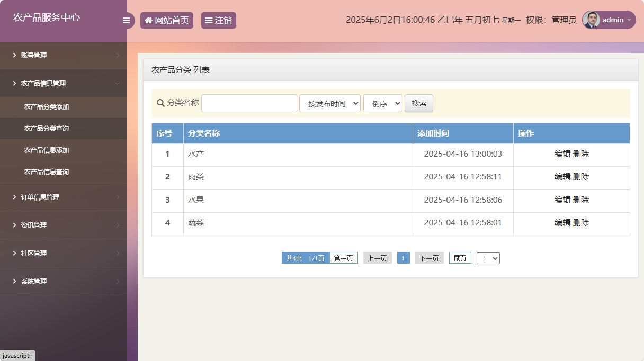
Task: Open the 倒序 sort order dropdown
Action: (382, 103)
